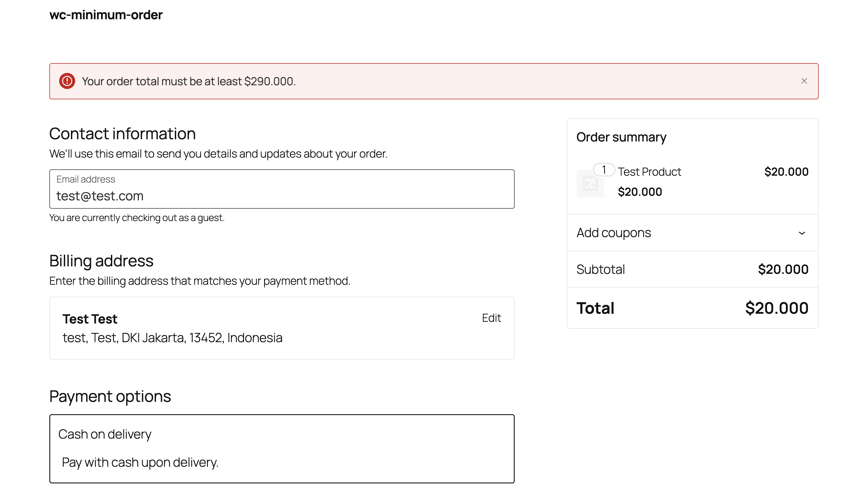Click the Total amount of $20.000
The image size is (868, 492).
coord(776,308)
